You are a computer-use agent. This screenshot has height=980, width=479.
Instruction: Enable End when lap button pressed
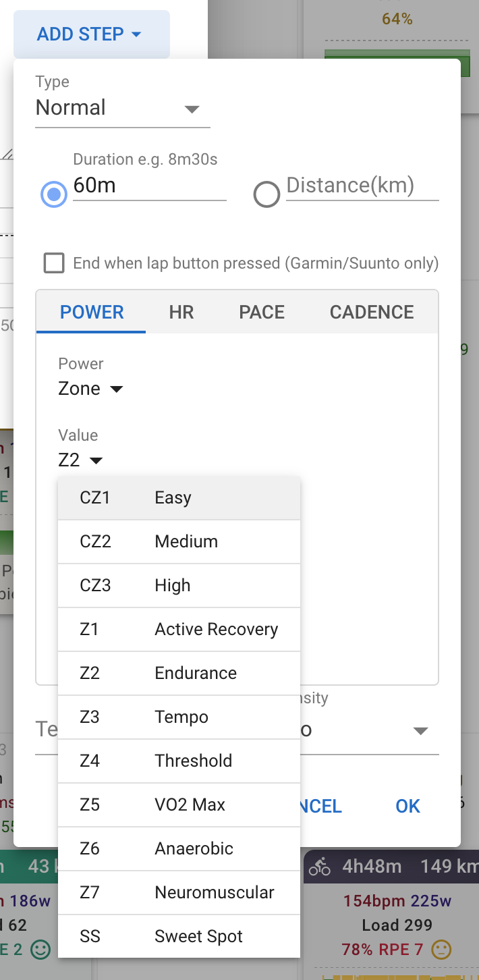click(x=54, y=263)
